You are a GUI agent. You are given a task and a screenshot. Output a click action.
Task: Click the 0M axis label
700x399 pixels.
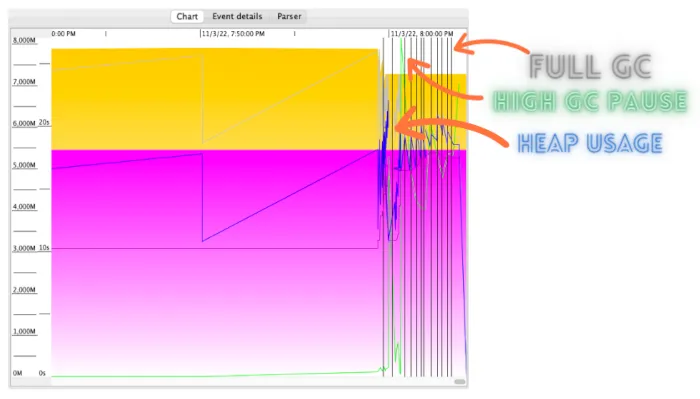[17, 373]
